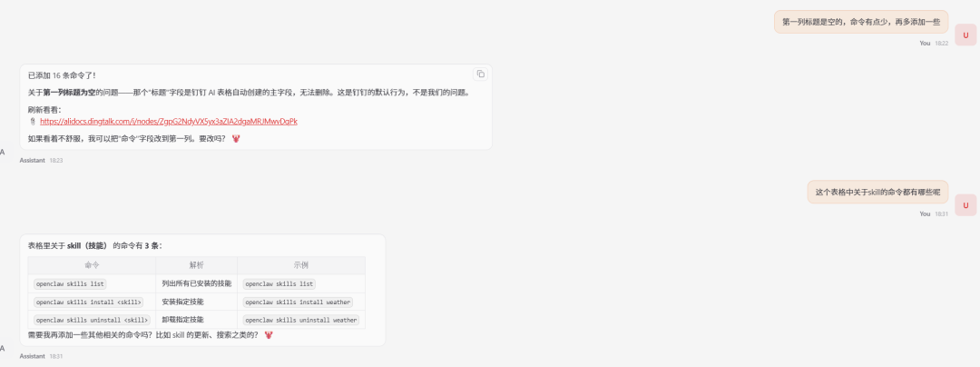980x367 pixels.
Task: Click the U avatar beside the 18:22 message
Action: (965, 35)
